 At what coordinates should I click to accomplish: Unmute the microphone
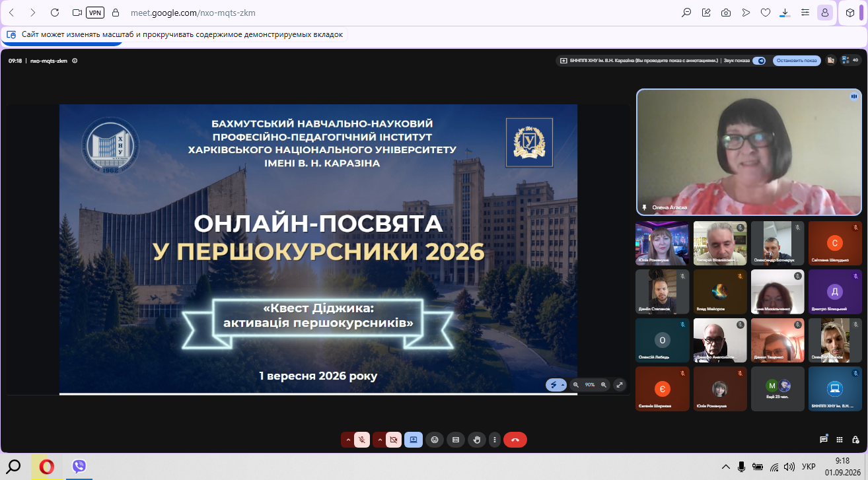pos(361,439)
